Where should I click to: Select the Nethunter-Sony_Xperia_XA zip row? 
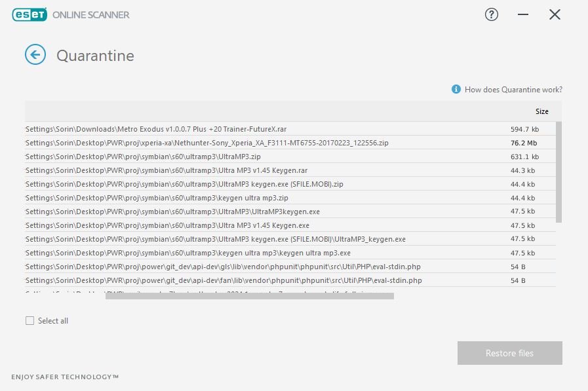pyautogui.click(x=290, y=143)
